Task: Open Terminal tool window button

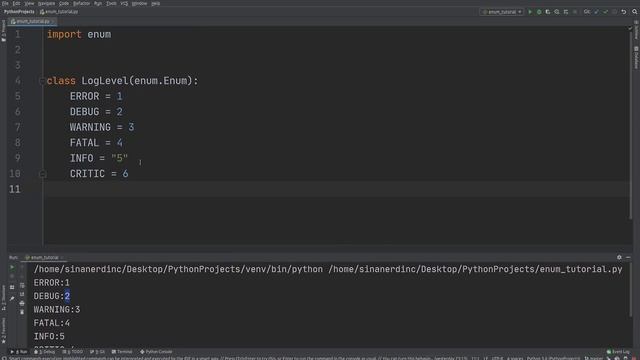Action: [122, 351]
